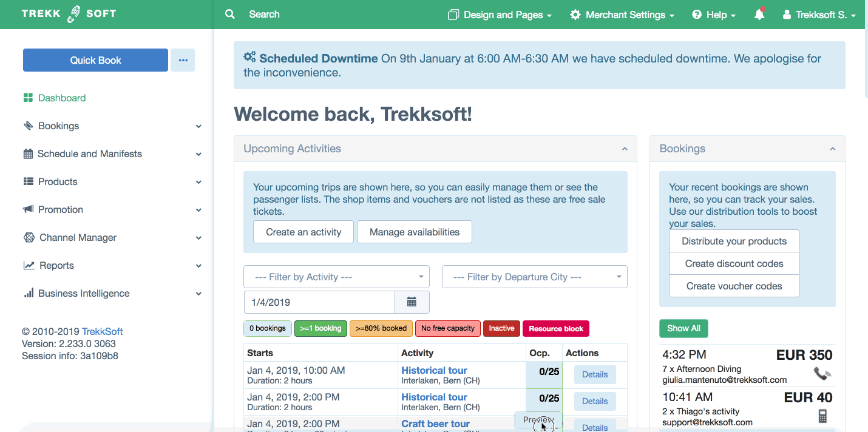Open the Filter by Activity dropdown
Screen dimensions: 868x432
point(336,277)
